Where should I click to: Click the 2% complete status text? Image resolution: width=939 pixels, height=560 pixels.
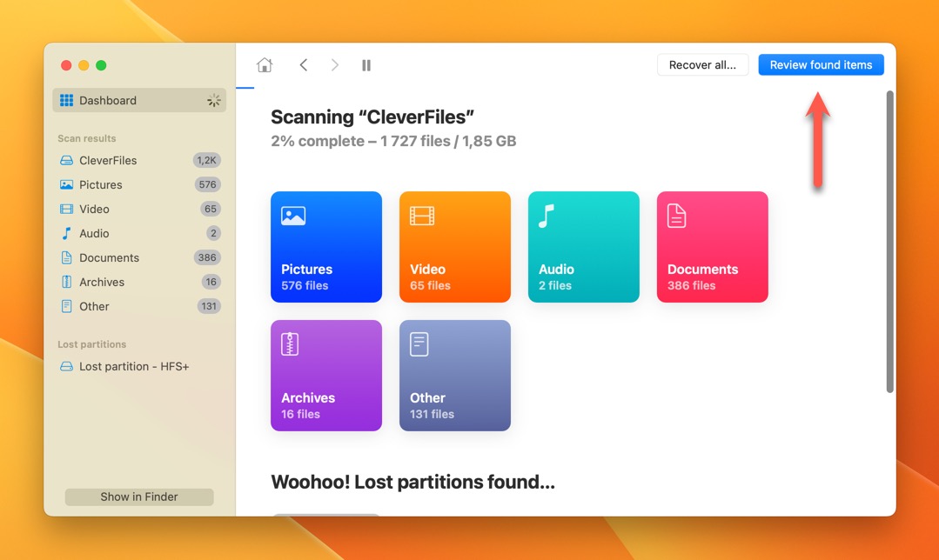(x=393, y=141)
